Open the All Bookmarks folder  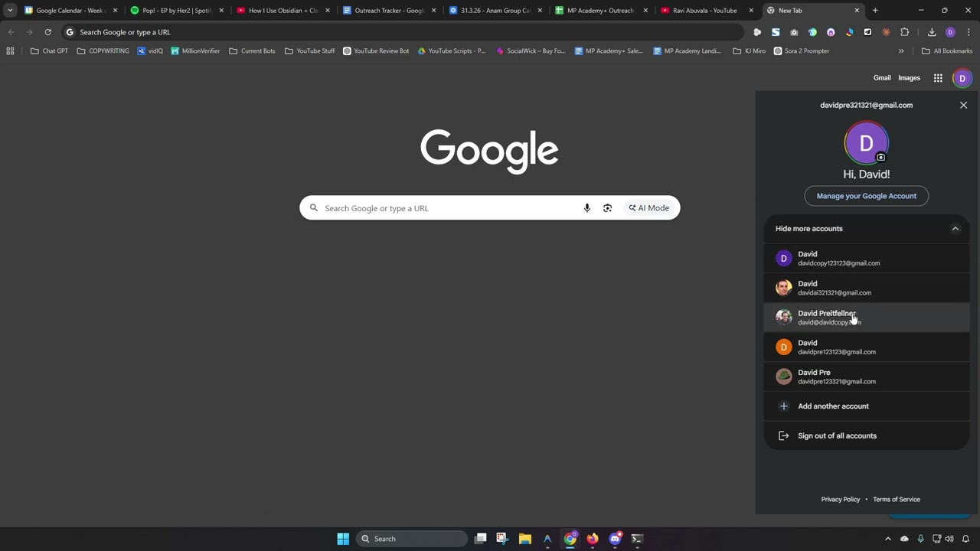[946, 51]
